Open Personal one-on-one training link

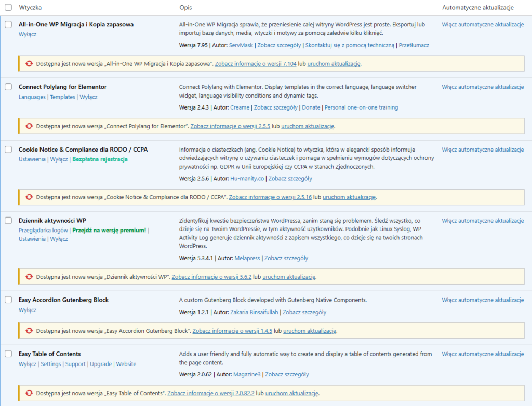362,107
